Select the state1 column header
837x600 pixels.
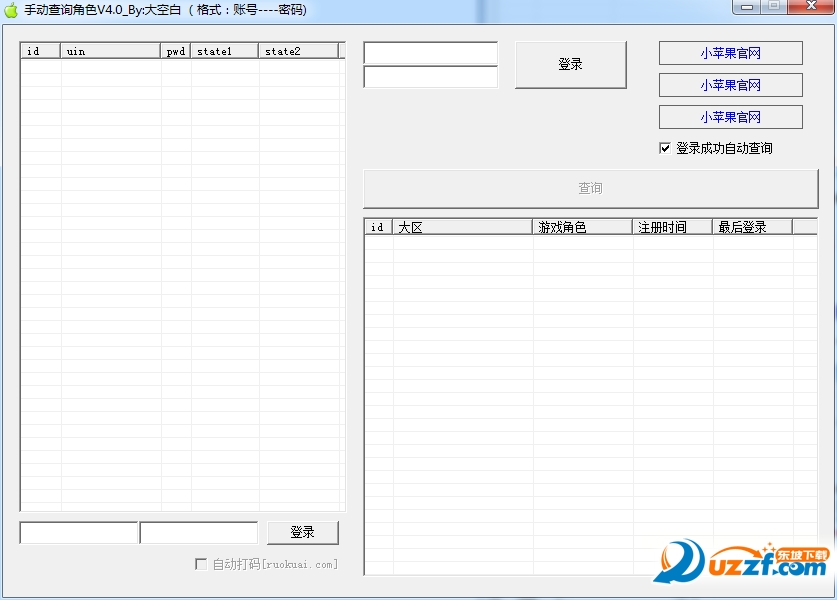225,51
